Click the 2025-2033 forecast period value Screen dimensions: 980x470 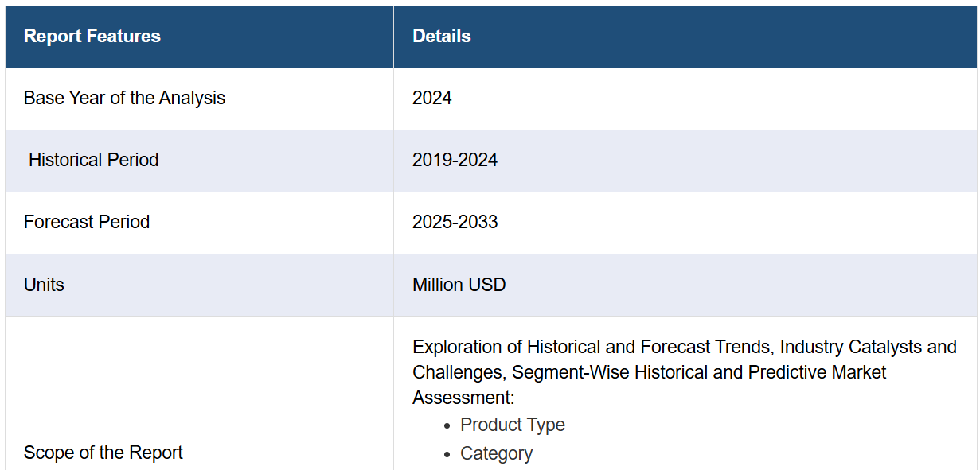[x=455, y=222]
